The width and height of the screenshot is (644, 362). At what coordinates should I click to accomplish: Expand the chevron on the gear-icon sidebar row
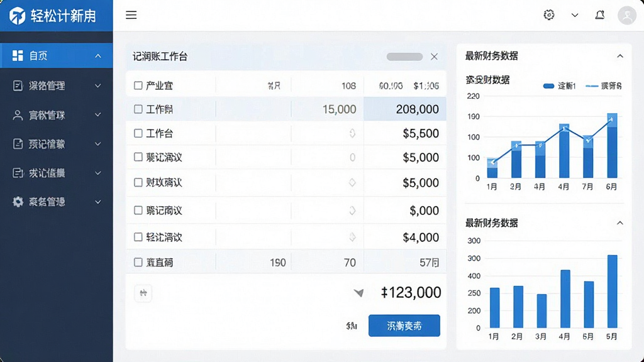tap(97, 202)
